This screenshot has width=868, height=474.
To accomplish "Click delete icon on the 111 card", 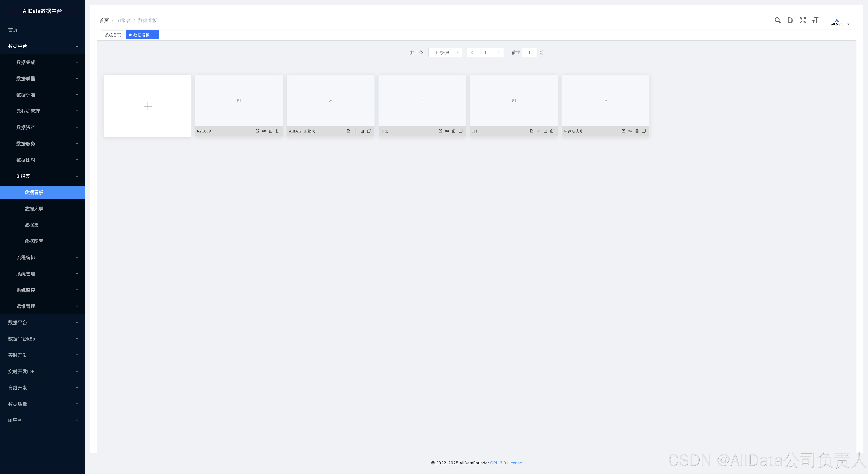I will pyautogui.click(x=545, y=131).
